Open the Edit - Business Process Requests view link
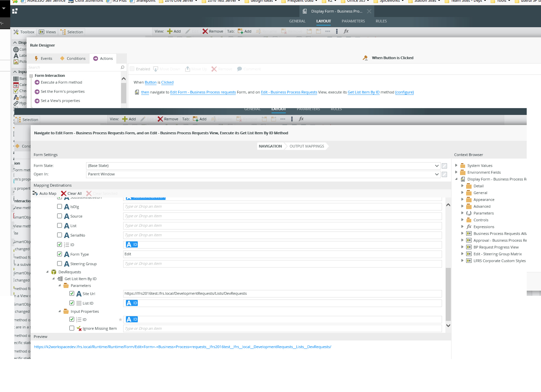541x392 pixels. point(289,92)
